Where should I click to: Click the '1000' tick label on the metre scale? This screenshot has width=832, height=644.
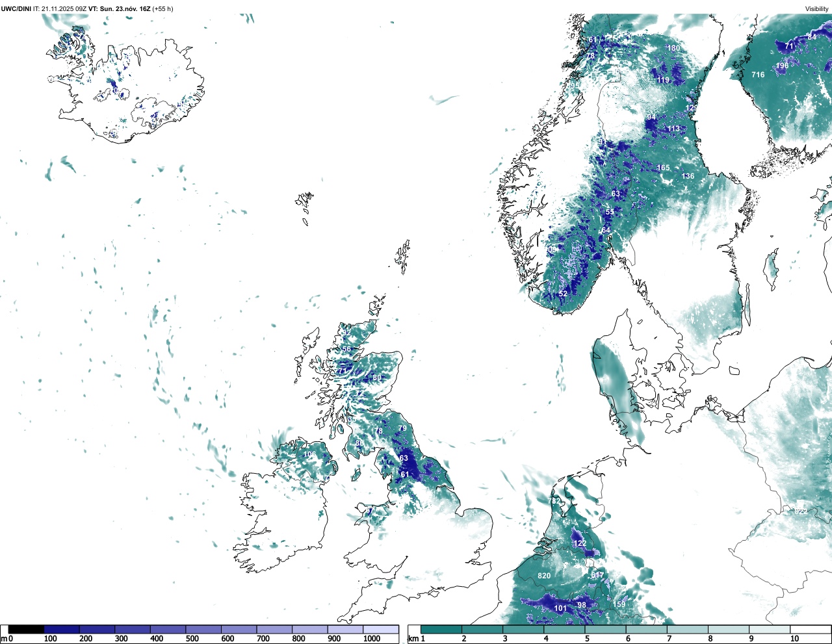pos(372,639)
